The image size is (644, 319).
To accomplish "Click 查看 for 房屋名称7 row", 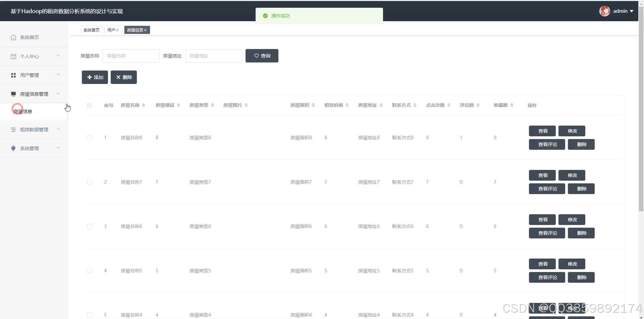I will coord(542,175).
